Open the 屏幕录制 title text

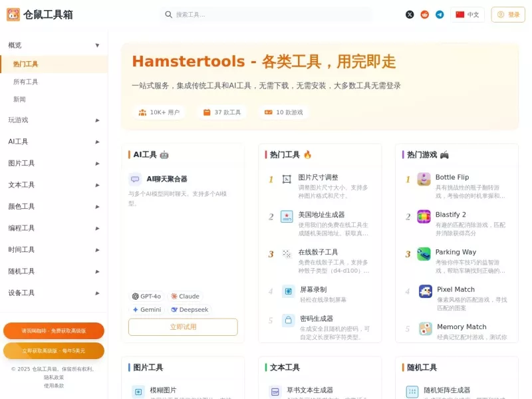coord(313,289)
